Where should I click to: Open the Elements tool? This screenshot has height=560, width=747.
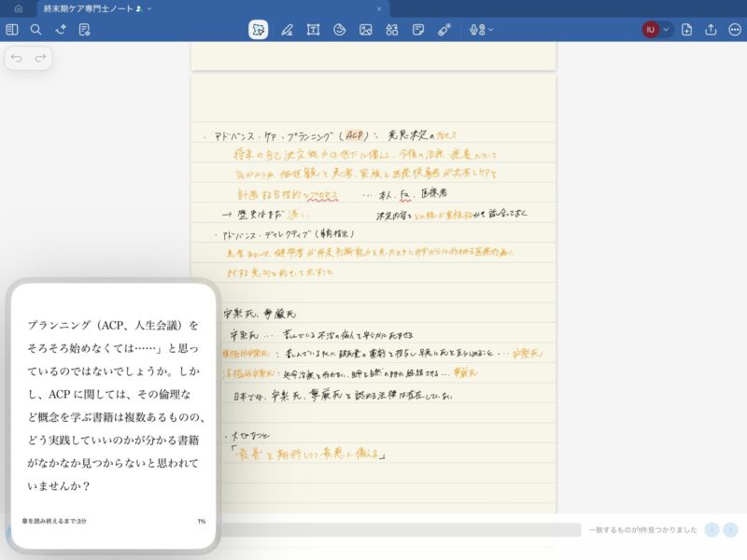click(392, 30)
